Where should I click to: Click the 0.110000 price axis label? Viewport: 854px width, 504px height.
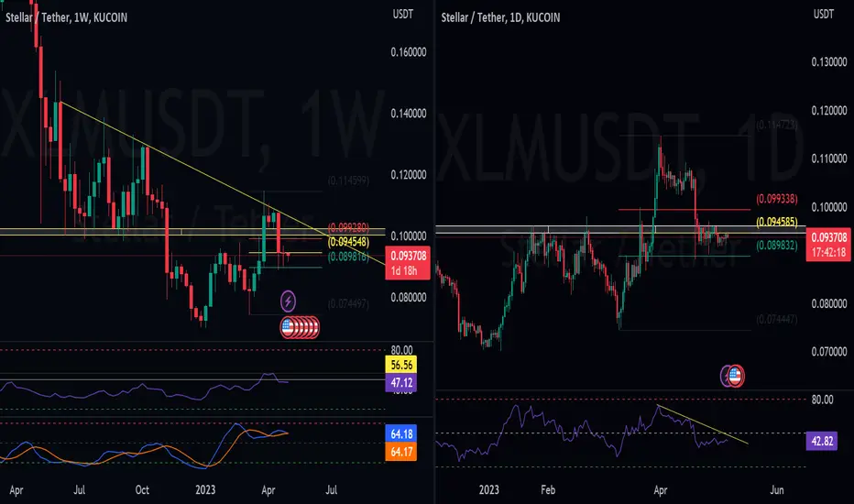point(829,159)
